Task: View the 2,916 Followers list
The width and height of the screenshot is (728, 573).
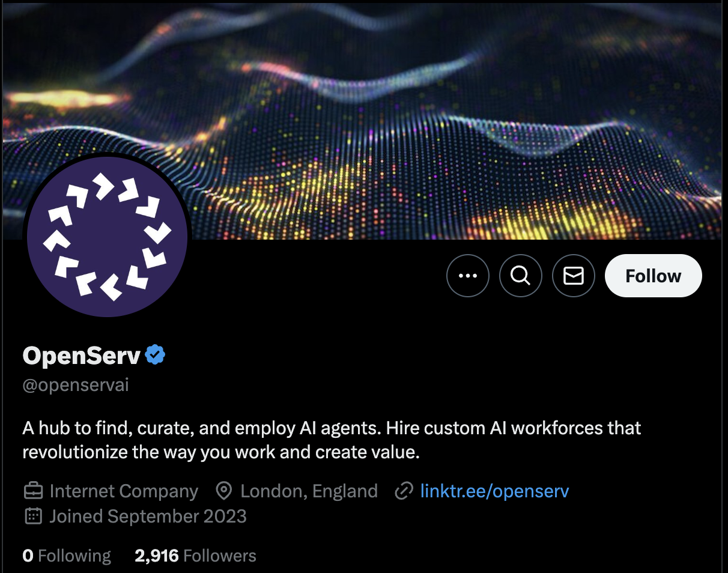Action: (195, 556)
